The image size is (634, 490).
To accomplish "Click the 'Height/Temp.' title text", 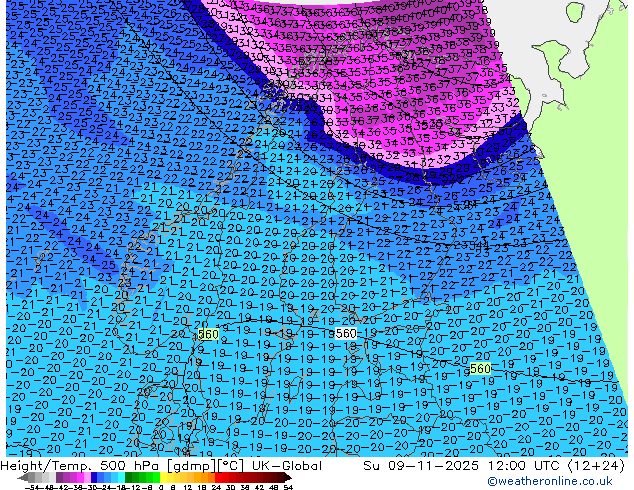I will pos(46,466).
